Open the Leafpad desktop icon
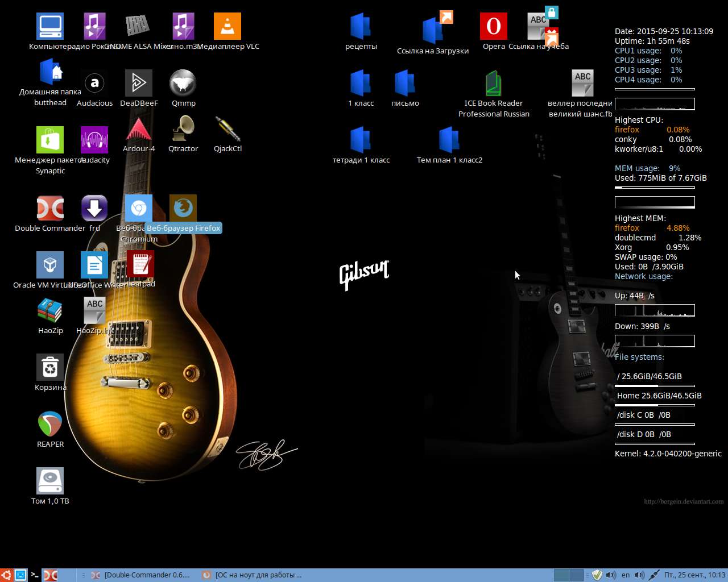This screenshot has width=728, height=582. click(140, 264)
